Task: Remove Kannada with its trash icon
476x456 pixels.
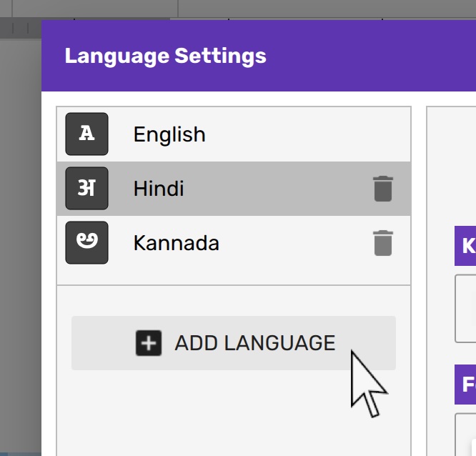Action: click(x=383, y=243)
